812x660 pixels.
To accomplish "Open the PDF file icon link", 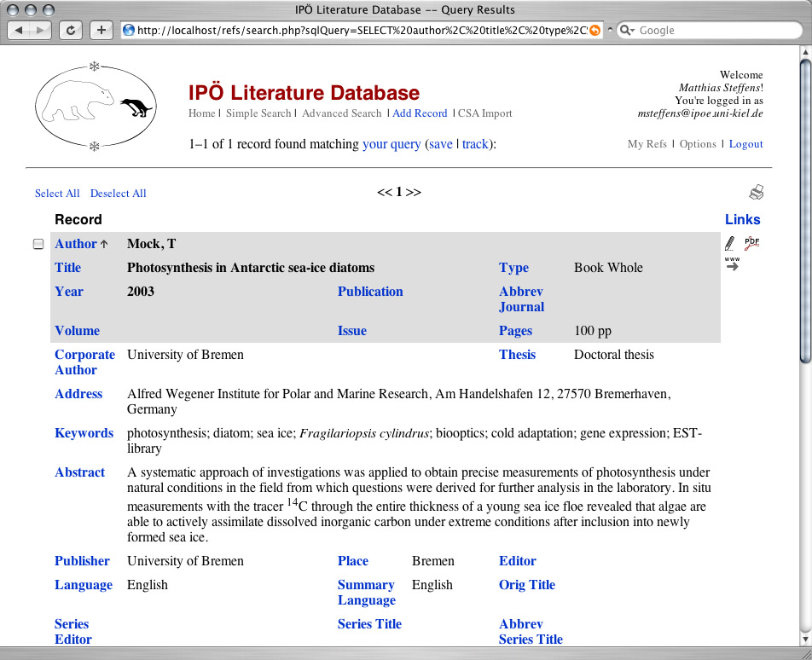I will [x=751, y=243].
